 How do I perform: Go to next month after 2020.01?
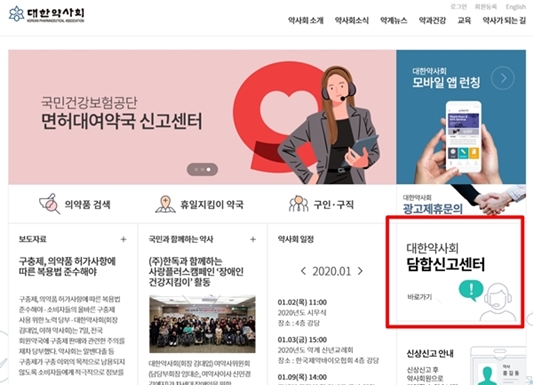pos(360,271)
